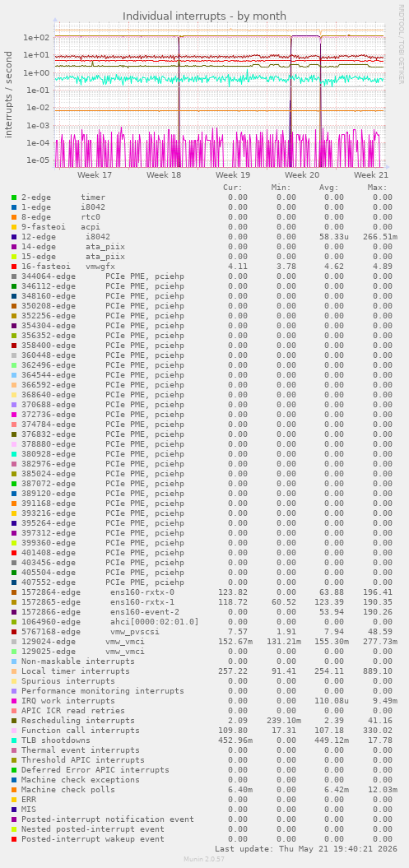Click the green swatch for 2-edge timer
This screenshot has width=409, height=868.
click(x=14, y=197)
